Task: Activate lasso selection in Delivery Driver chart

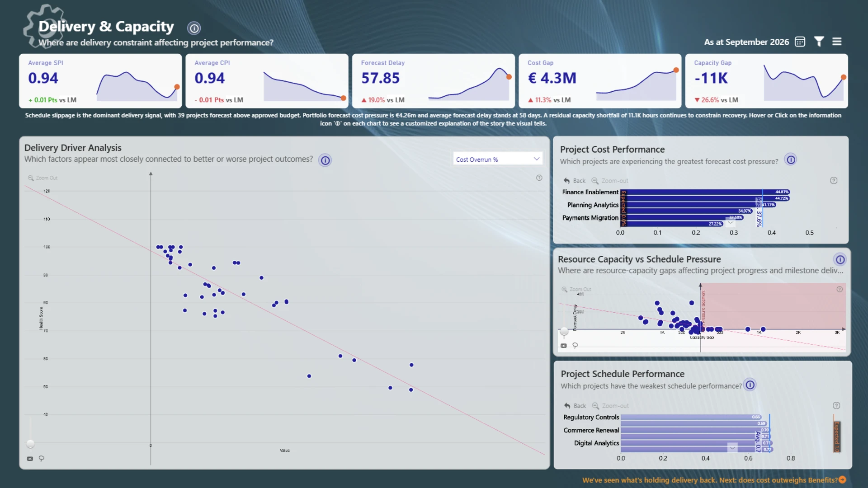Action: pyautogui.click(x=42, y=459)
